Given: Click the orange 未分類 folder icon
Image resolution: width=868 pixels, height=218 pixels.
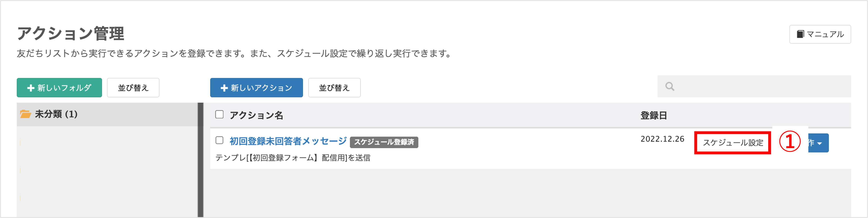Looking at the screenshot, I should (25, 114).
